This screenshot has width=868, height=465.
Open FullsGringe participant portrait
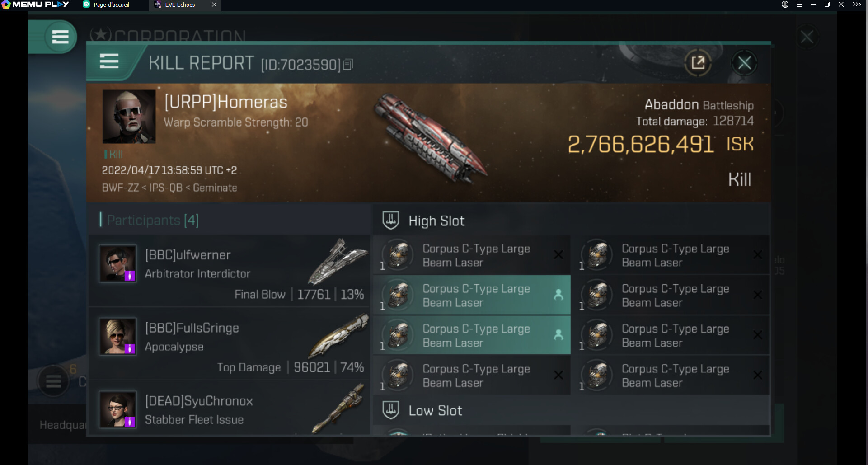tap(117, 336)
